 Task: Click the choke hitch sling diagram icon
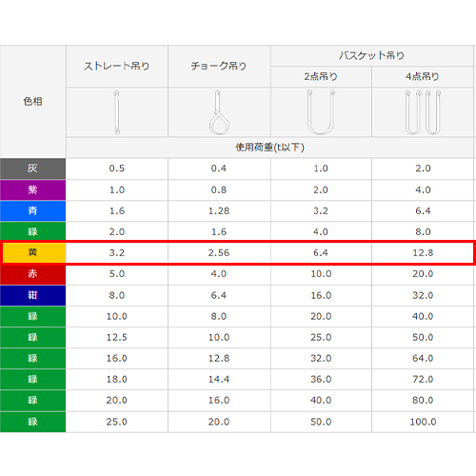(219, 112)
